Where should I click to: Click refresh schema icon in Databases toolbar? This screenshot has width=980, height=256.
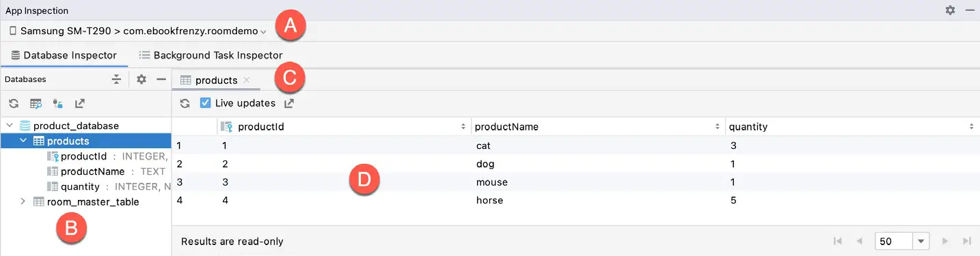pos(13,104)
